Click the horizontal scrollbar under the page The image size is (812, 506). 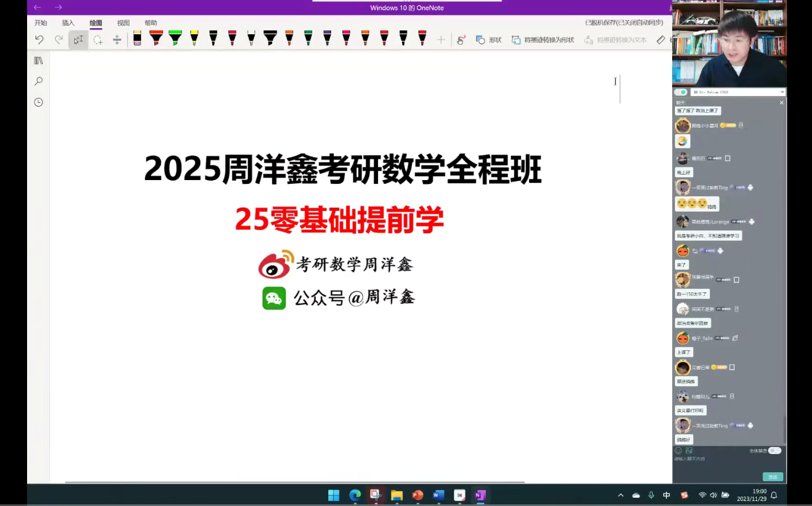click(295, 482)
